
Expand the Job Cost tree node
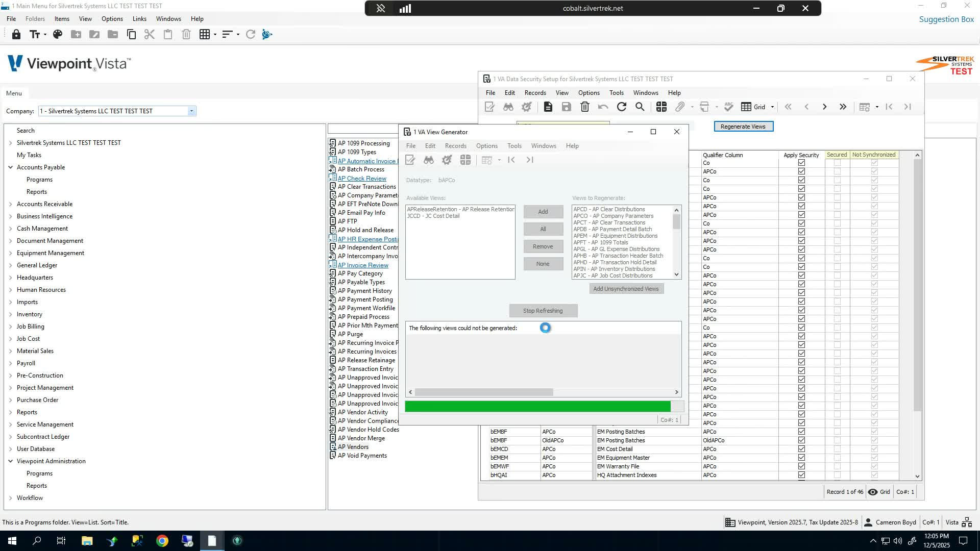[10, 339]
